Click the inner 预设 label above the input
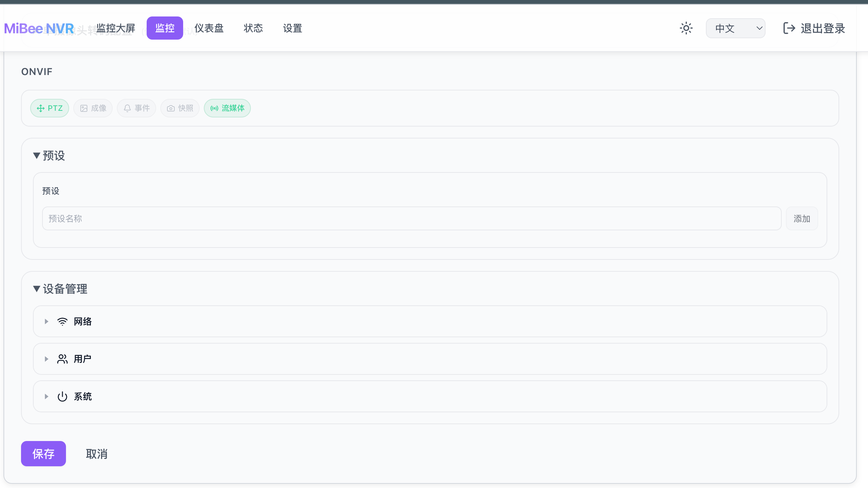 coord(51,191)
